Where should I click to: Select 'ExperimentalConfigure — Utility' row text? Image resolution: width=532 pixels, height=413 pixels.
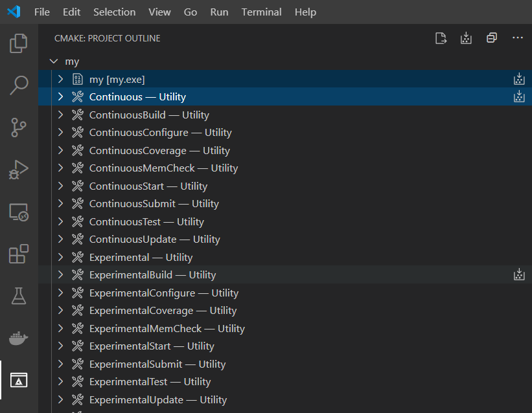(164, 293)
